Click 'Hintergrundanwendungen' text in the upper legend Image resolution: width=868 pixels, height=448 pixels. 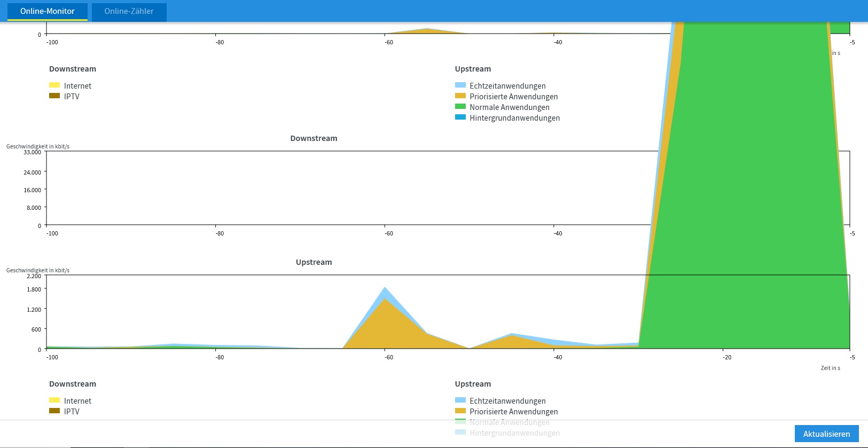pos(515,118)
